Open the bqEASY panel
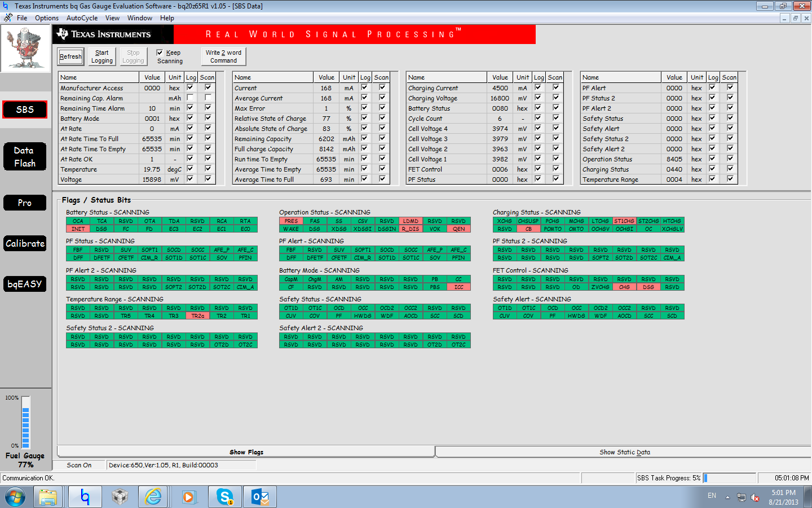 coord(24,284)
